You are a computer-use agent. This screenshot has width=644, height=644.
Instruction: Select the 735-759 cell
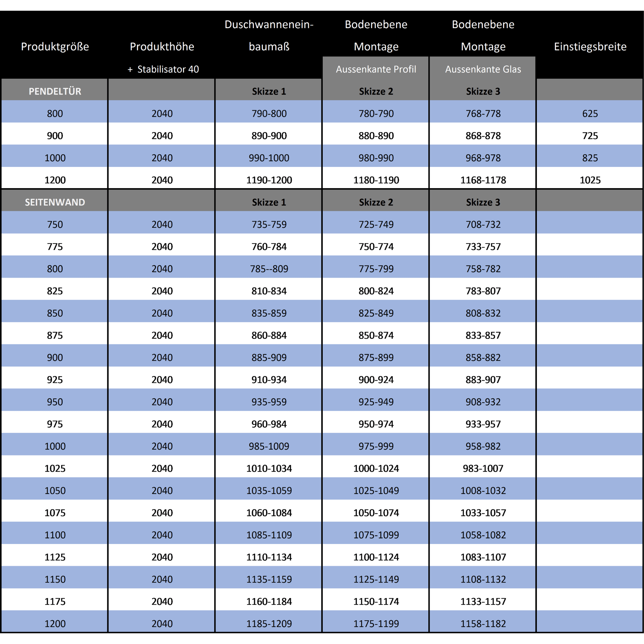pos(269,225)
